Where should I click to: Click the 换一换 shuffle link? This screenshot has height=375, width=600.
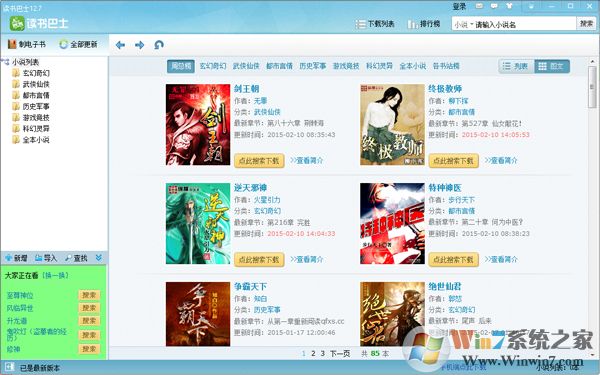tap(55, 275)
